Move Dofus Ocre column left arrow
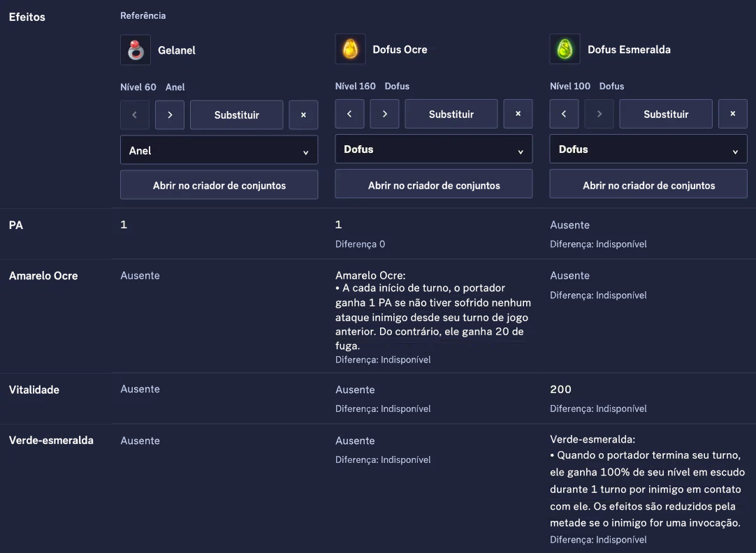756x553 pixels. (x=349, y=114)
